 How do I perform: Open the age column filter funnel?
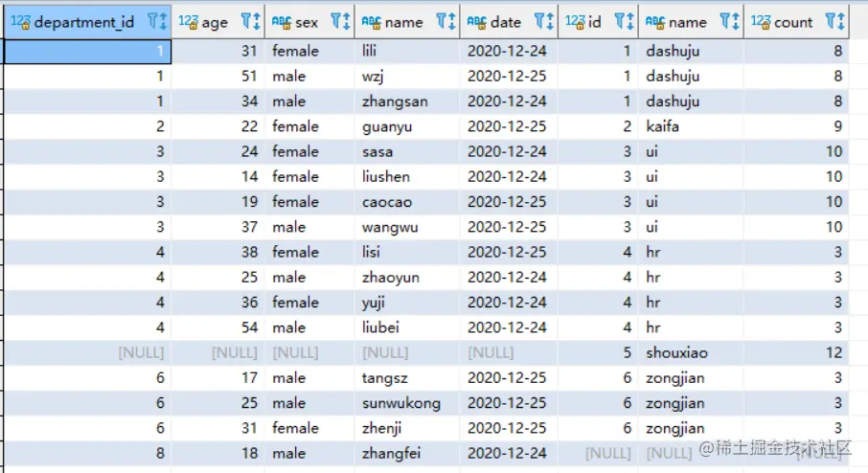click(246, 22)
